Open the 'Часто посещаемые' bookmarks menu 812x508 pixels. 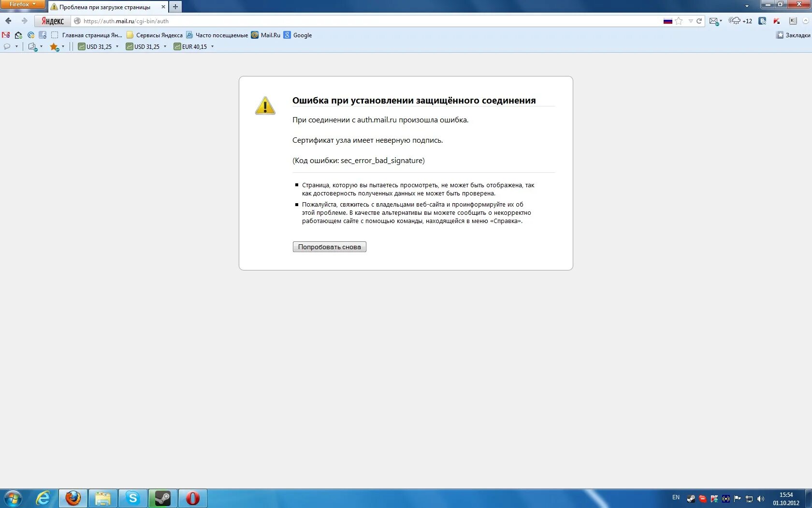click(217, 35)
